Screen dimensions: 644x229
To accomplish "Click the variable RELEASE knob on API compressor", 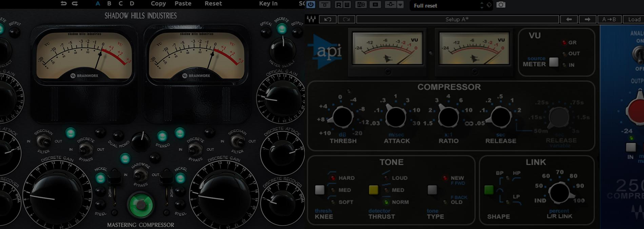I will (559, 117).
